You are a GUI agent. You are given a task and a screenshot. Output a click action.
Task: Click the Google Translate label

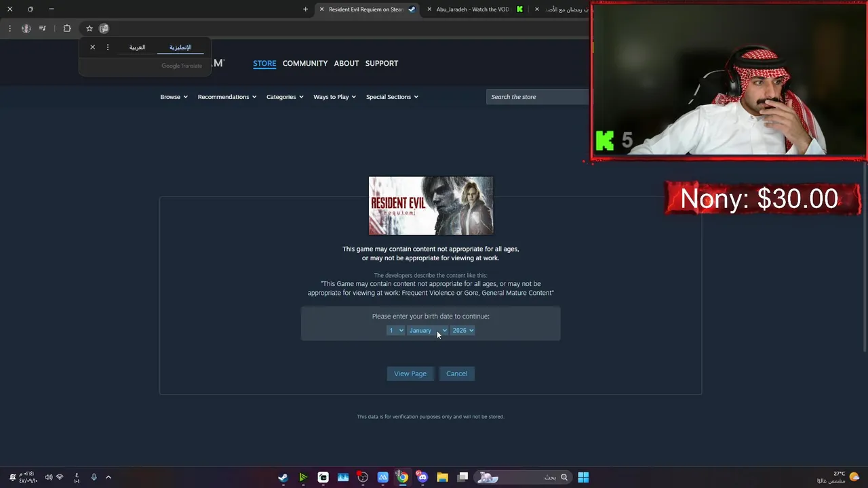tap(182, 66)
